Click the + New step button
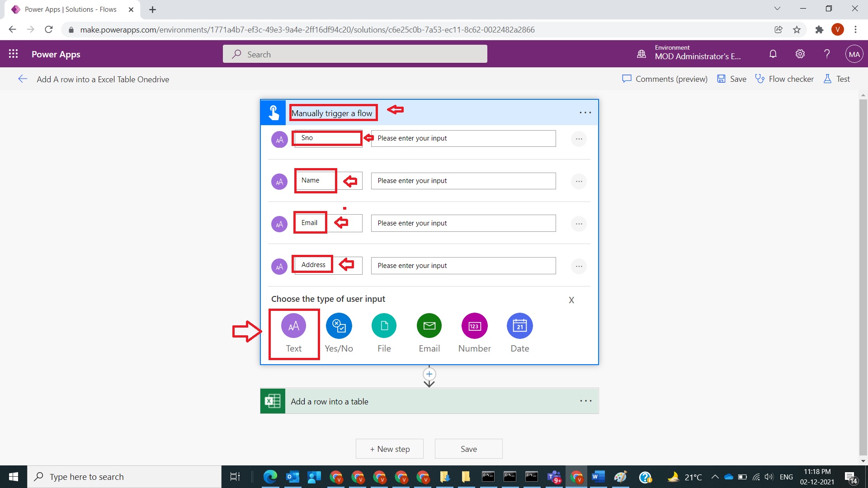Viewport: 868px width, 488px height. tap(390, 449)
